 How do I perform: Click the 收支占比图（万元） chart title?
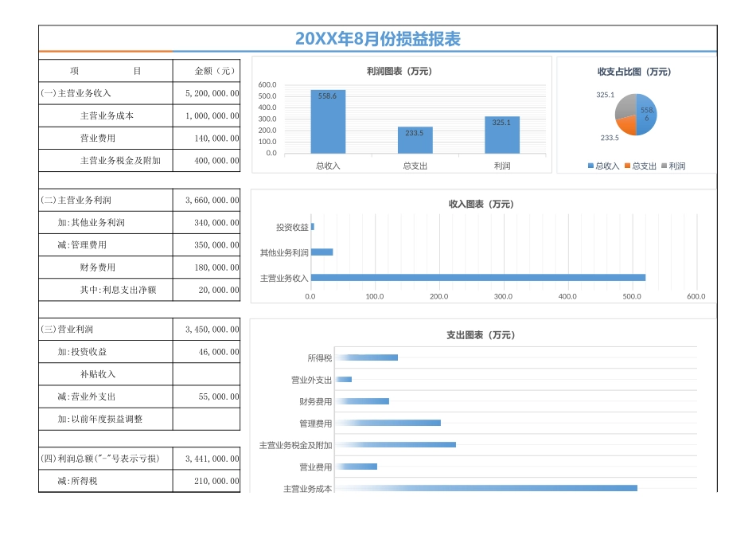tap(634, 72)
